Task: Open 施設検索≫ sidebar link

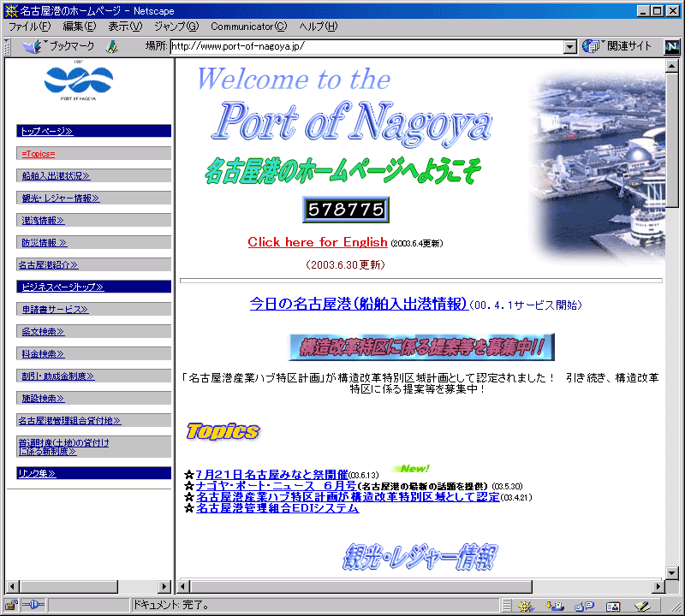Action: (x=44, y=399)
